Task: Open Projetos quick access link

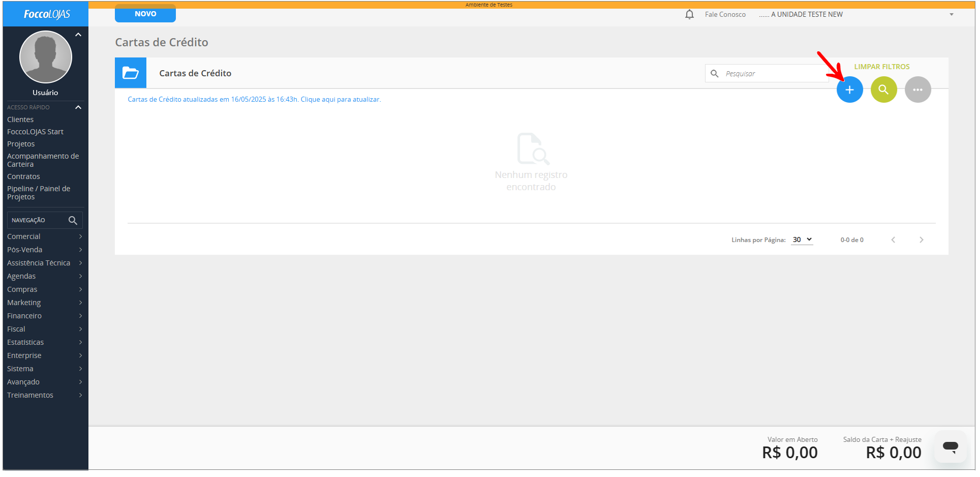Action: pyautogui.click(x=21, y=144)
